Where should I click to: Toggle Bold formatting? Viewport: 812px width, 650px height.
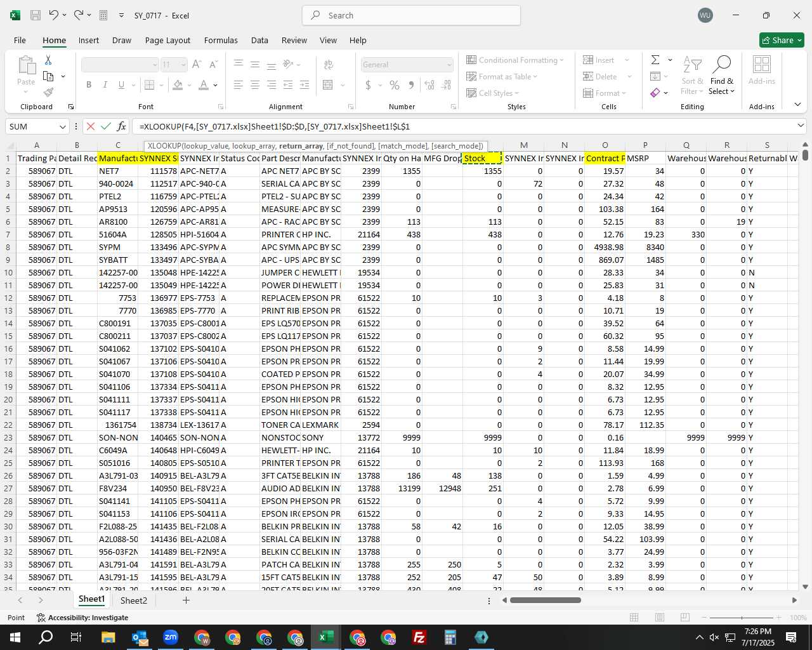pyautogui.click(x=89, y=84)
